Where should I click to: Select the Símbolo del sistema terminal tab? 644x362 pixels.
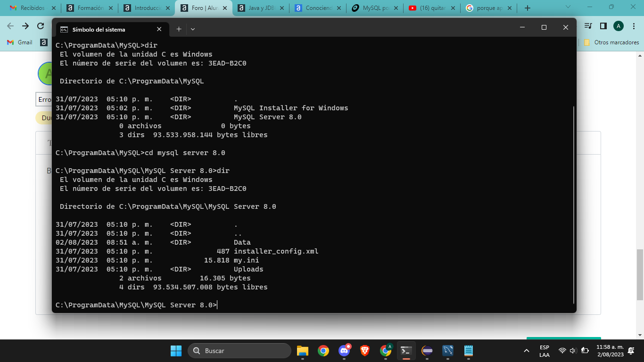pos(112,29)
